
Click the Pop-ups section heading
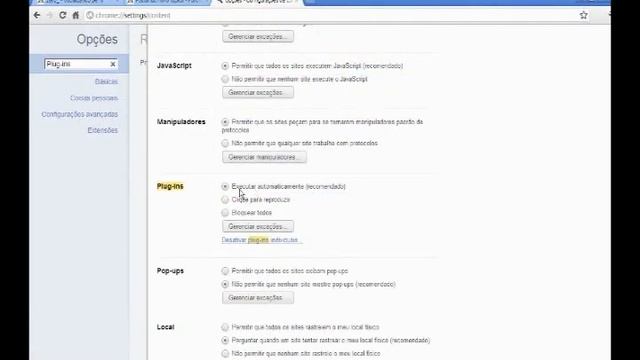click(x=170, y=271)
